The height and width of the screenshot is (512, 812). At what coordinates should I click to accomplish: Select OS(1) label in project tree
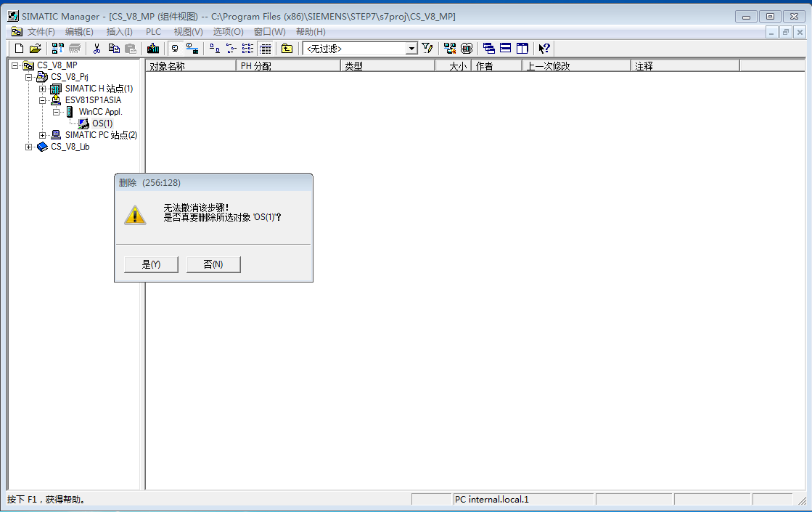coord(102,124)
